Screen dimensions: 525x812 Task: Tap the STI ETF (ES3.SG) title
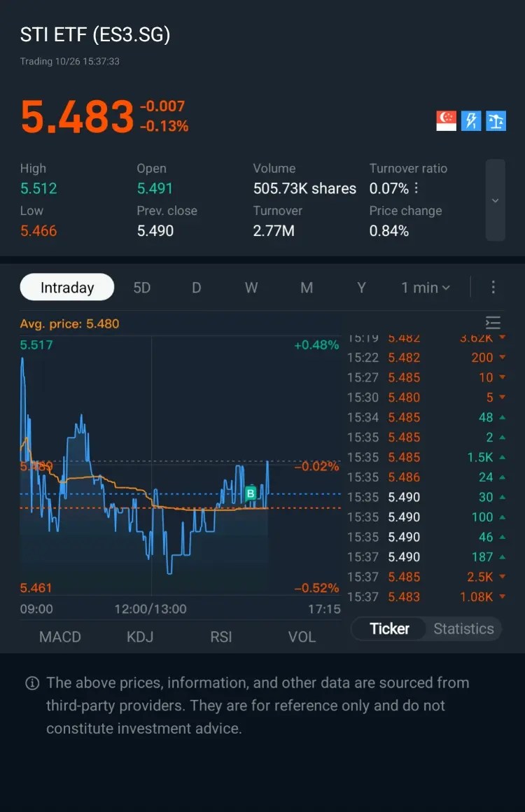[x=95, y=35]
